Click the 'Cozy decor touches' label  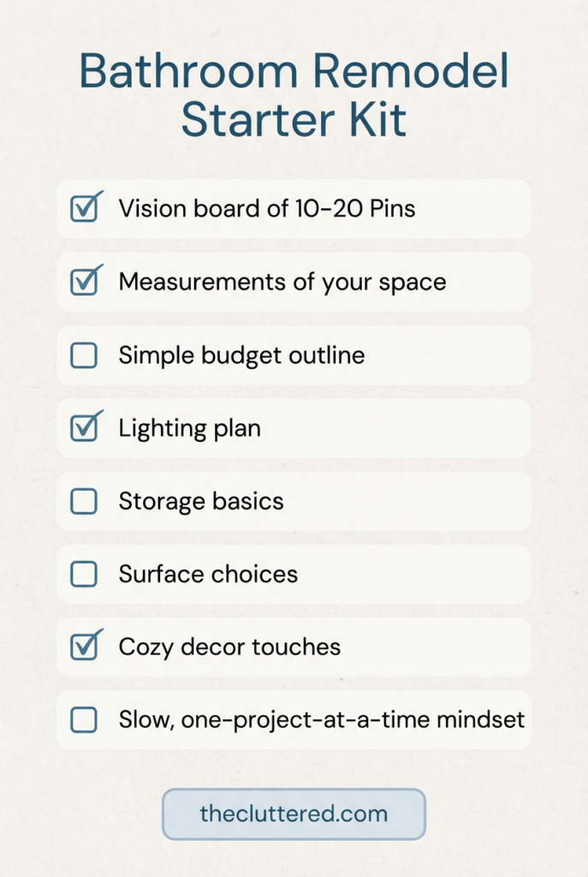click(229, 647)
